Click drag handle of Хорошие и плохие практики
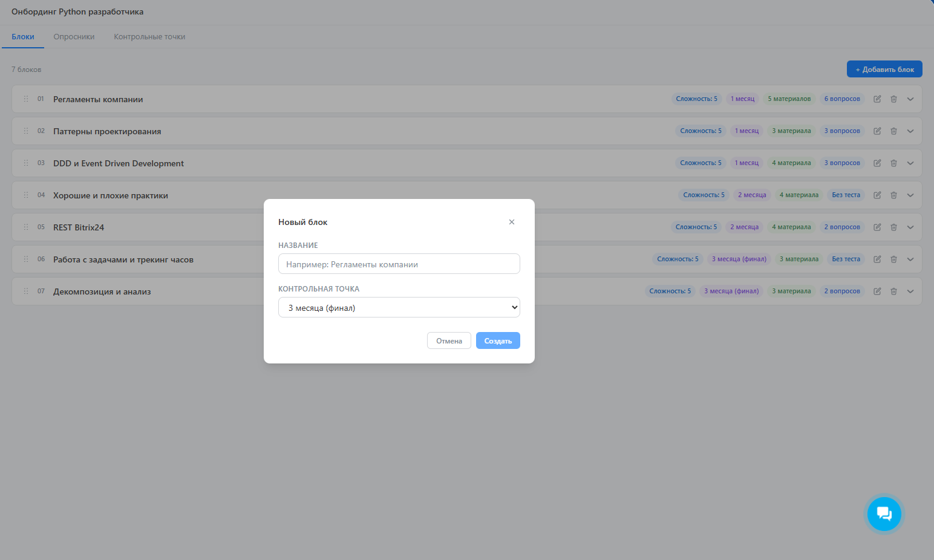 point(26,195)
